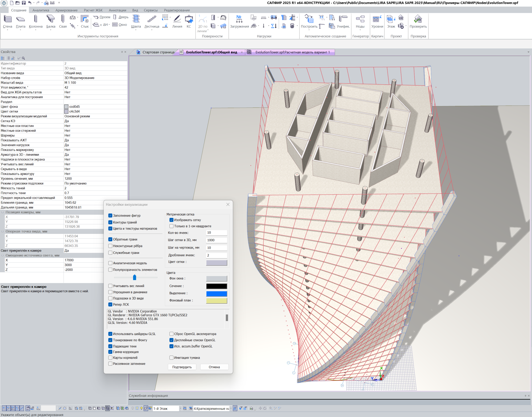
Task: Collapse the Позиция камеры property group
Action: point(3,212)
